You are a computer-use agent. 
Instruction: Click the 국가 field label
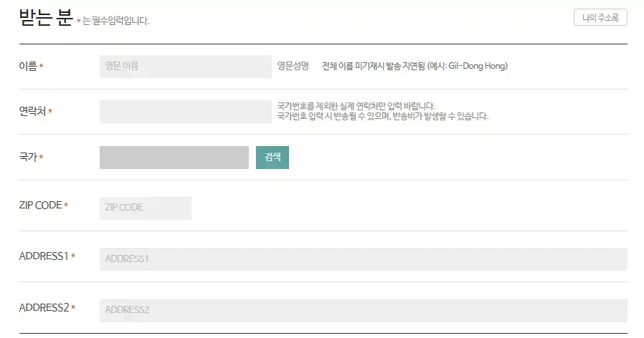pos(28,157)
